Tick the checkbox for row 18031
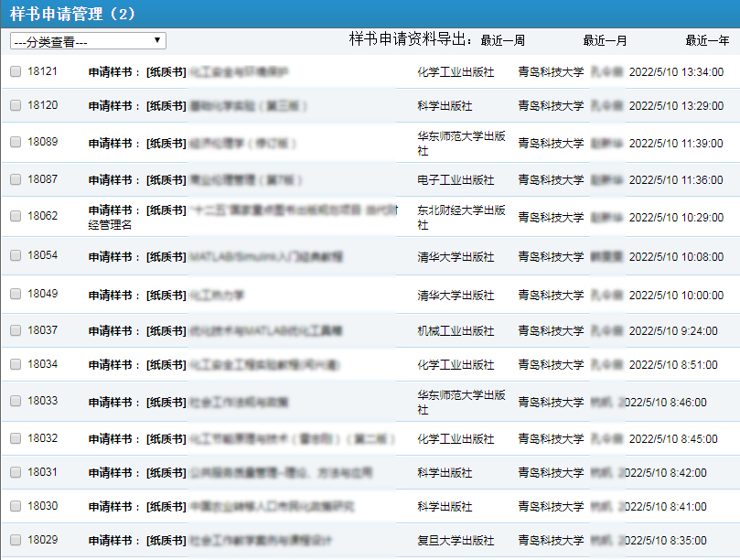 (x=16, y=472)
